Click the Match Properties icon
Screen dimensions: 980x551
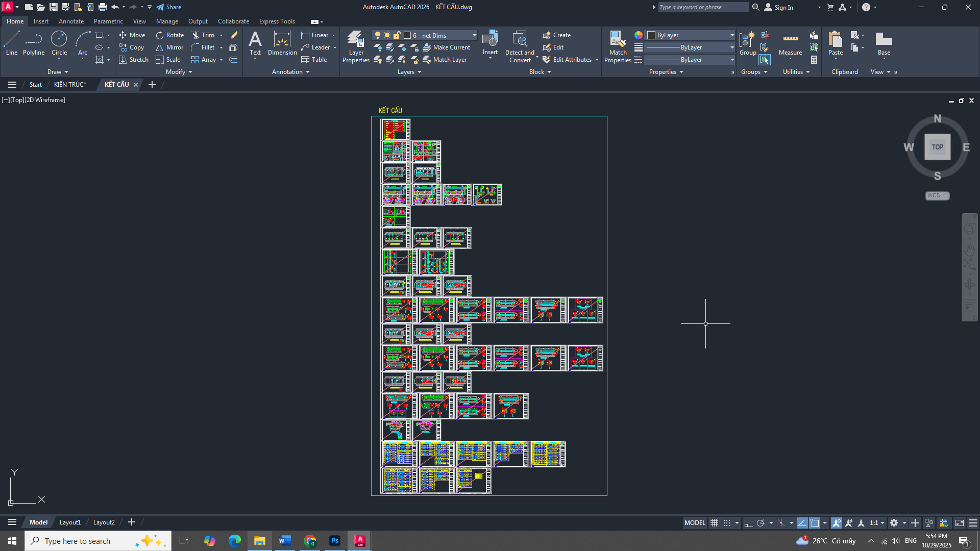[x=618, y=46]
